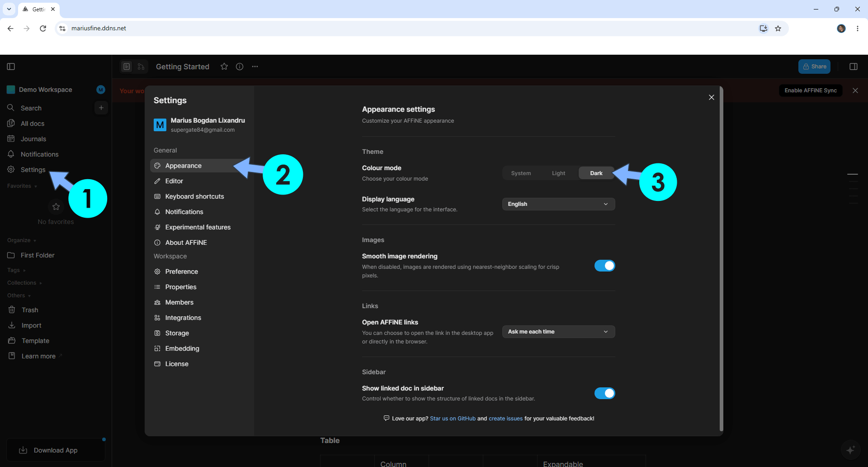Open the AI assistant sparkle button
Screen dimensions: 868x467
pyautogui.click(x=850, y=450)
